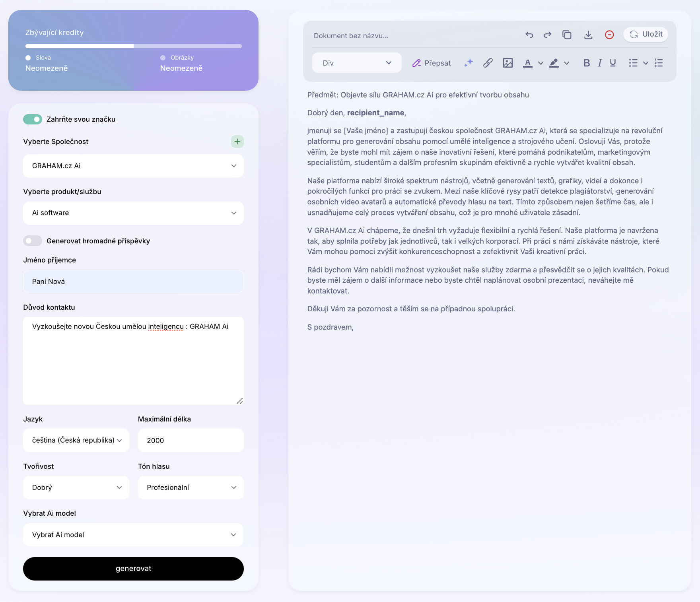Expand the text color options arrow
The width and height of the screenshot is (700, 602).
(541, 63)
